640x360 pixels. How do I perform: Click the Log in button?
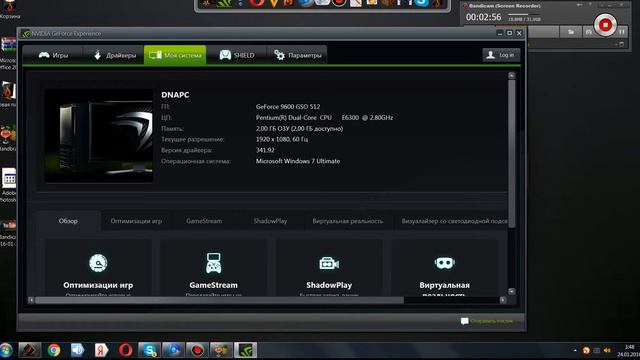501,55
